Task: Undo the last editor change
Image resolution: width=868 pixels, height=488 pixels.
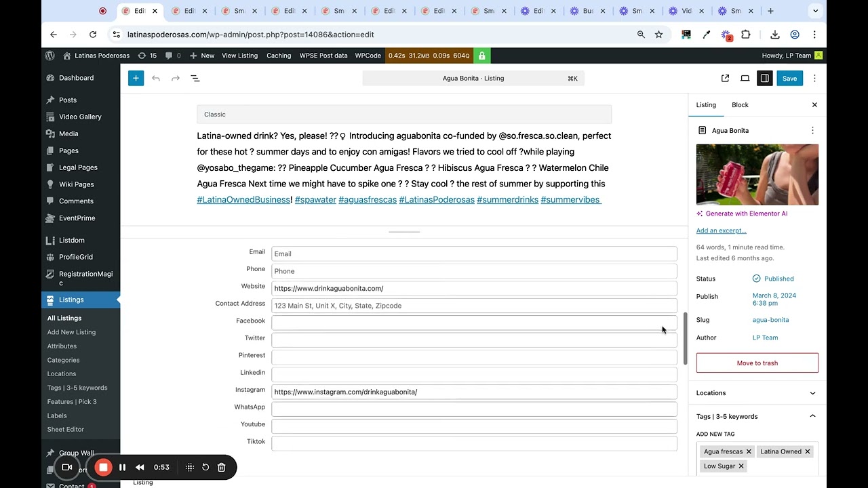Action: click(x=156, y=78)
